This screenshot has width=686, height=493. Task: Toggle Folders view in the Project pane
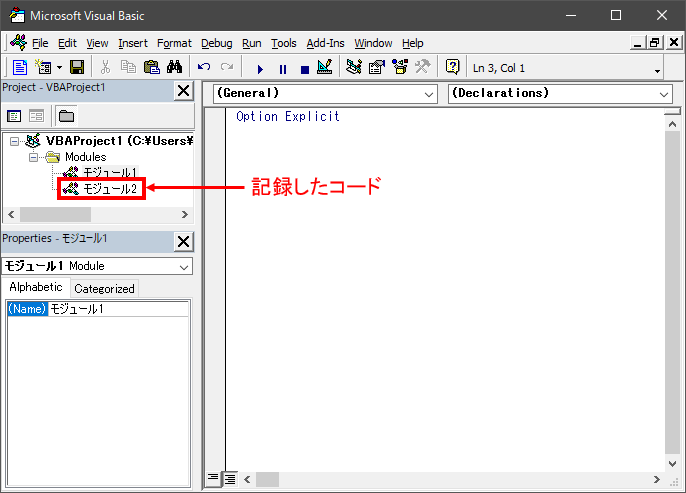tap(66, 116)
